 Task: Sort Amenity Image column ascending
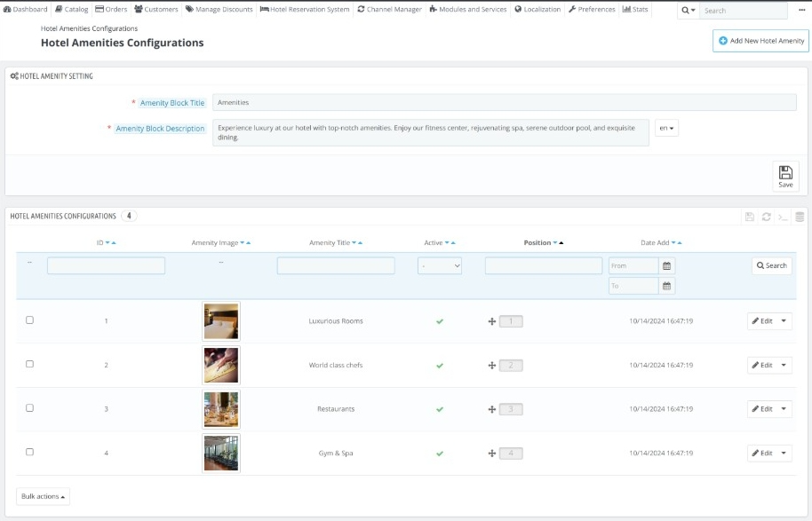[x=249, y=242]
